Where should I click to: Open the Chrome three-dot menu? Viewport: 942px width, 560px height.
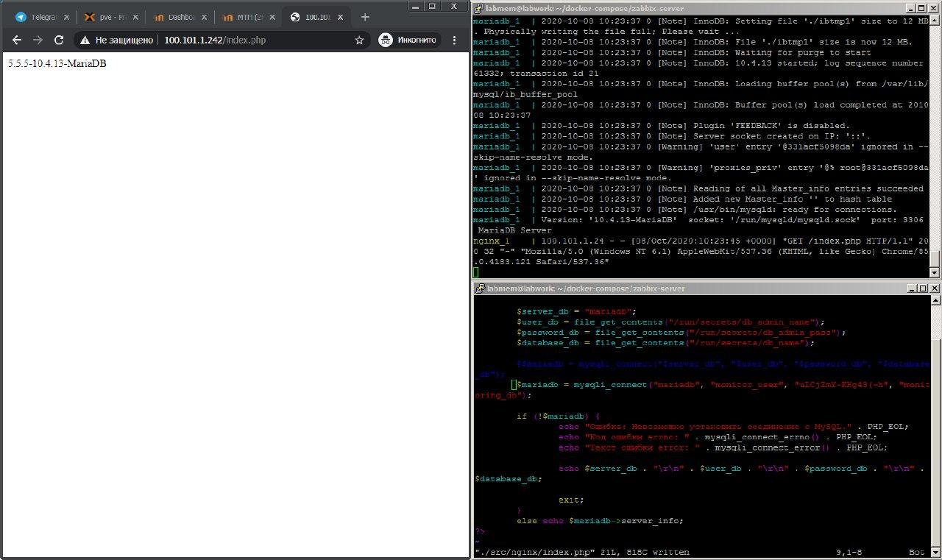[x=456, y=40]
